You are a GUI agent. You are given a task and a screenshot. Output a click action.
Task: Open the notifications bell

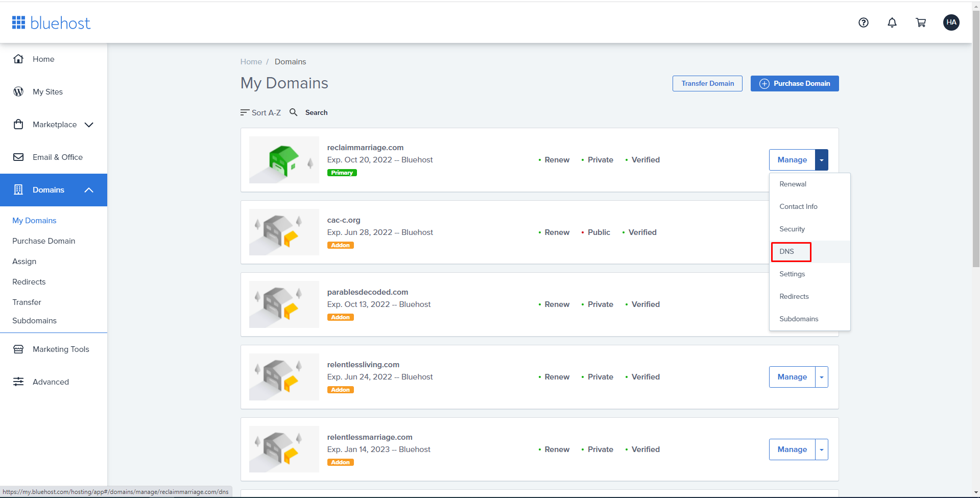coord(892,22)
